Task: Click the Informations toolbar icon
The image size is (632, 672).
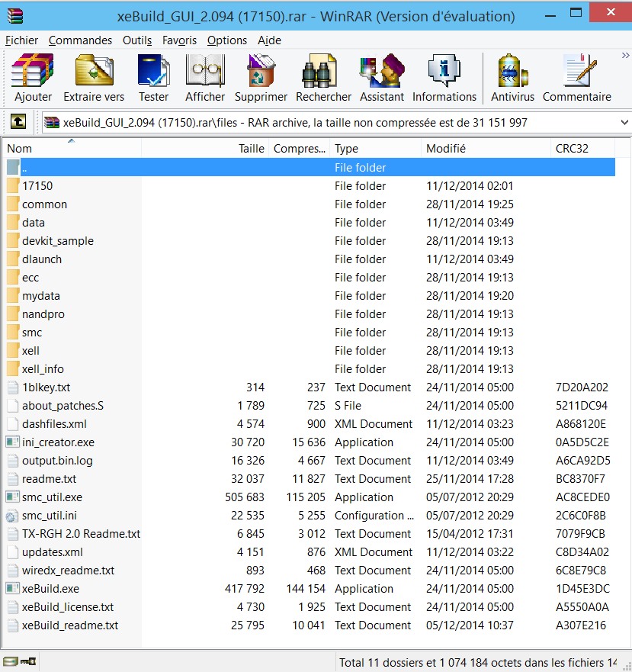Action: (444, 71)
